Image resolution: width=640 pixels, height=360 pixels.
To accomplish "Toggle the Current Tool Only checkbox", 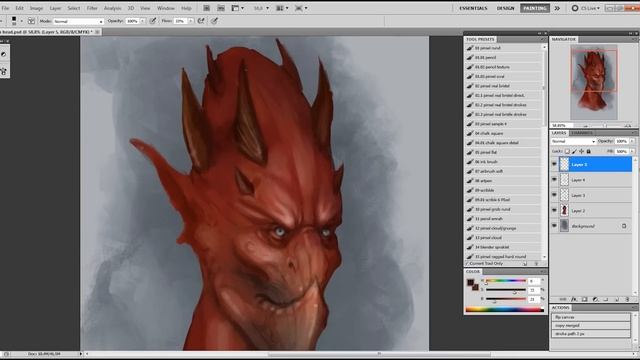I will pyautogui.click(x=467, y=264).
